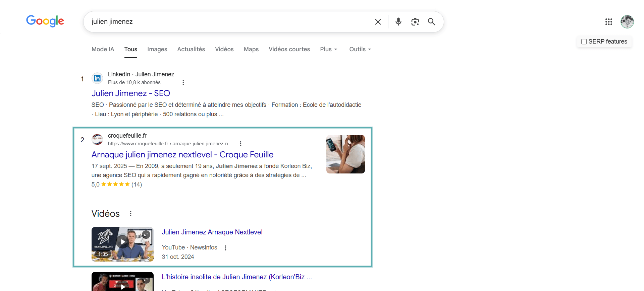Select the Tous tab
The height and width of the screenshot is (291, 644).
click(130, 49)
